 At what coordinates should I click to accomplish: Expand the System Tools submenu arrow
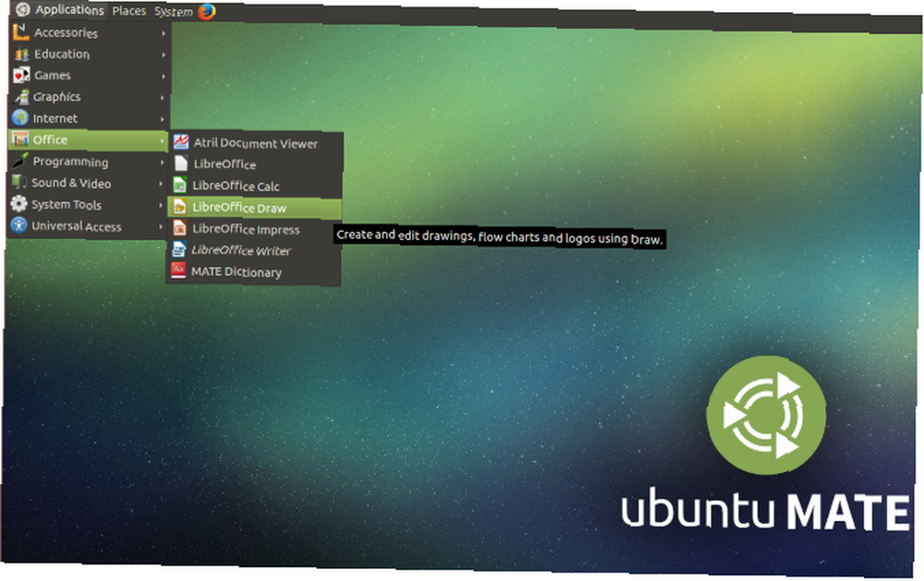pos(161,205)
